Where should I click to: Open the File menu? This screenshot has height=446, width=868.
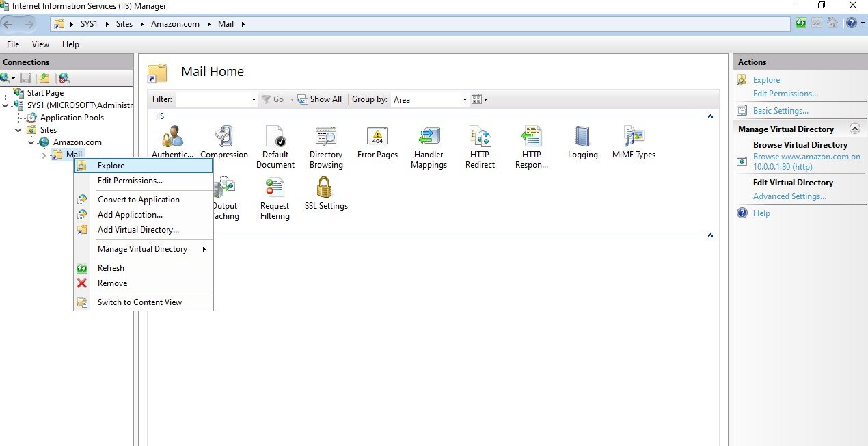tap(13, 44)
